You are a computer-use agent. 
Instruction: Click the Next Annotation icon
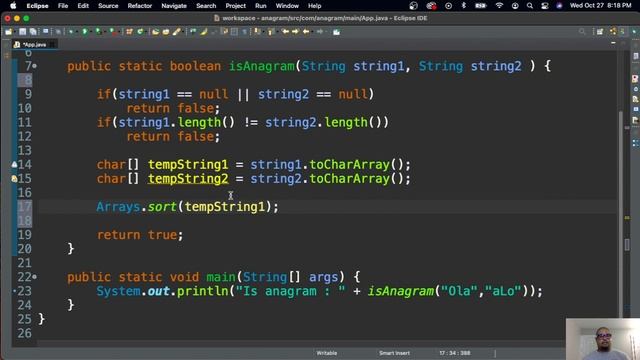pyautogui.click(x=258, y=31)
